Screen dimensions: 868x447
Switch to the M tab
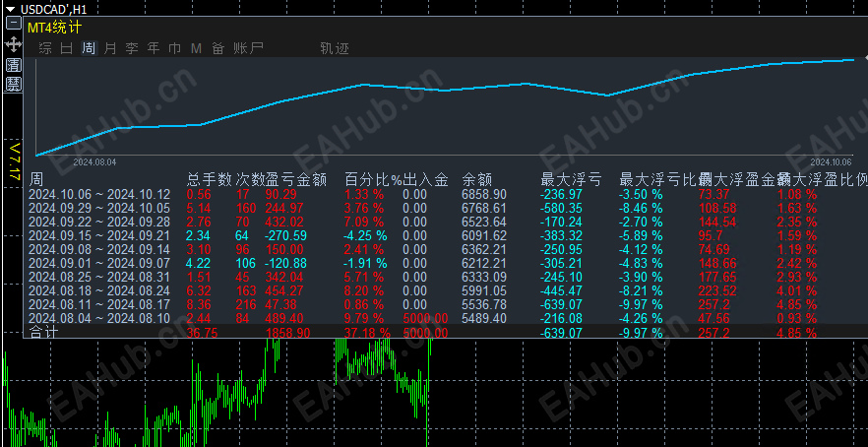pos(196,48)
